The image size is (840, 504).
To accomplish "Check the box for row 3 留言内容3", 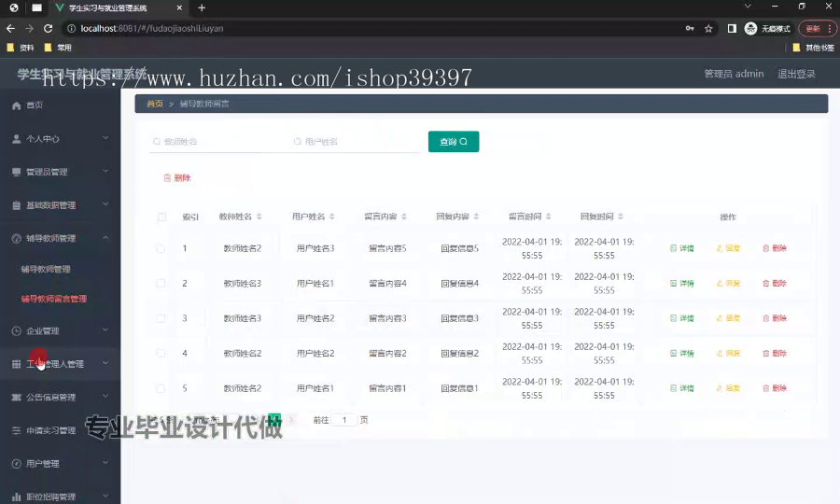I will click(161, 318).
